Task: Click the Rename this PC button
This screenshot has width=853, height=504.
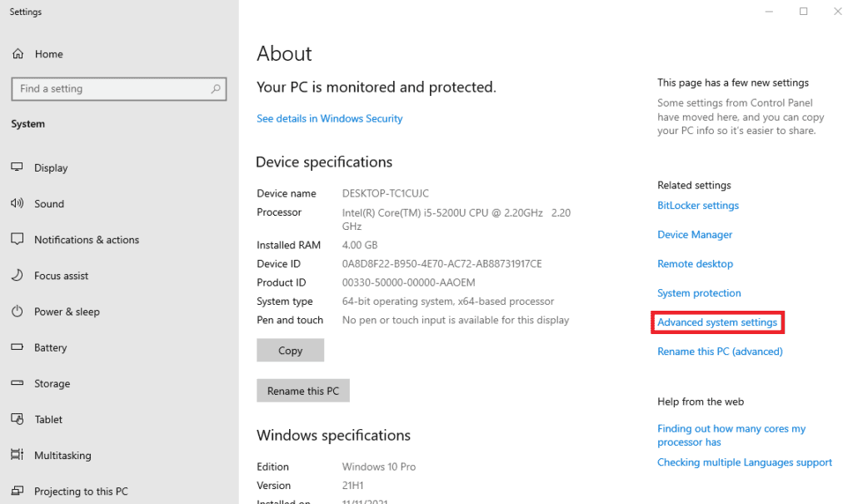Action: [303, 391]
